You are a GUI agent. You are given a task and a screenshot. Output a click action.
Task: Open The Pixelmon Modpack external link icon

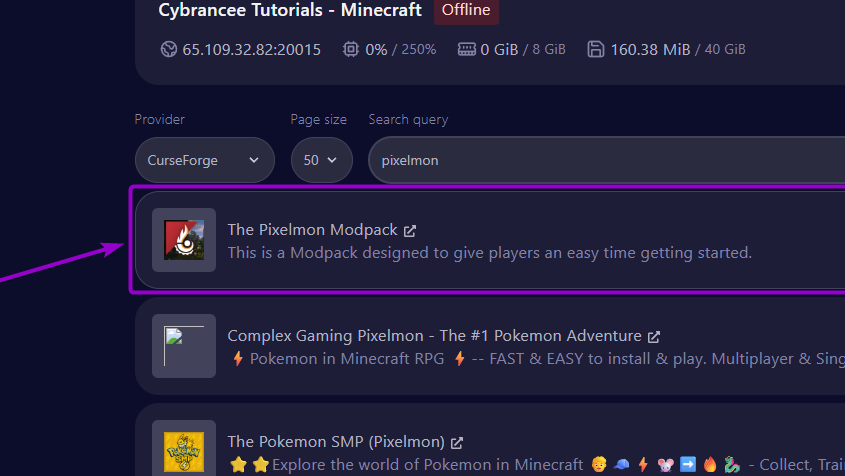410,231
